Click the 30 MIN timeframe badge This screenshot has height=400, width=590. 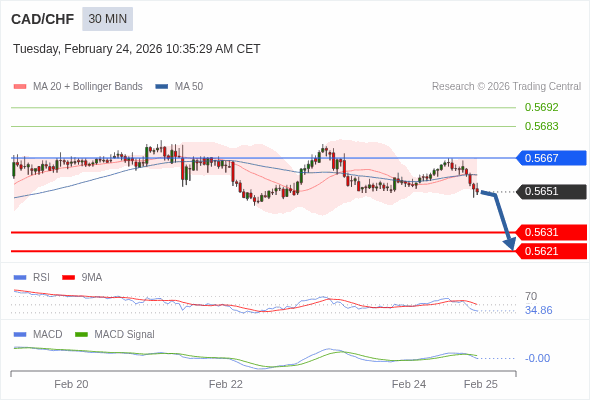(x=108, y=19)
